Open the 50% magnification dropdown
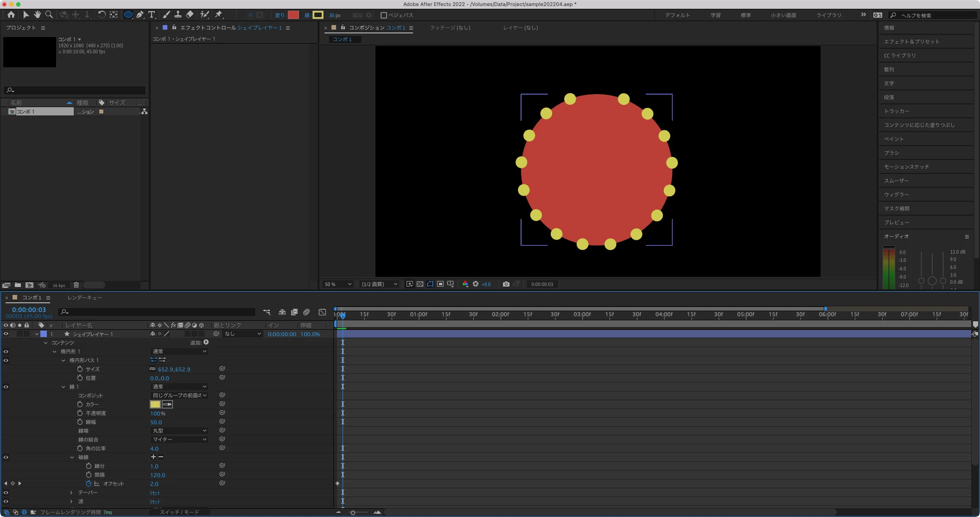The image size is (980, 517). 338,284
